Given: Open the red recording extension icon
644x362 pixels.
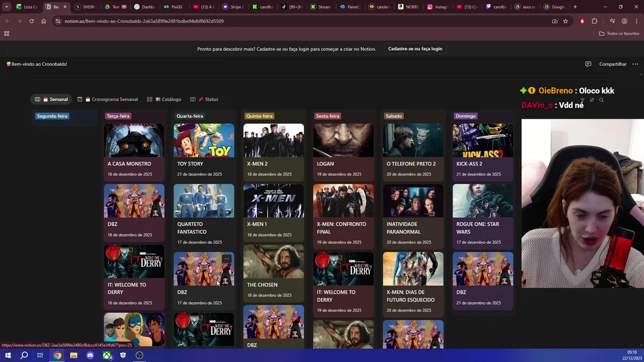Looking at the screenshot, I should click(x=582, y=21).
